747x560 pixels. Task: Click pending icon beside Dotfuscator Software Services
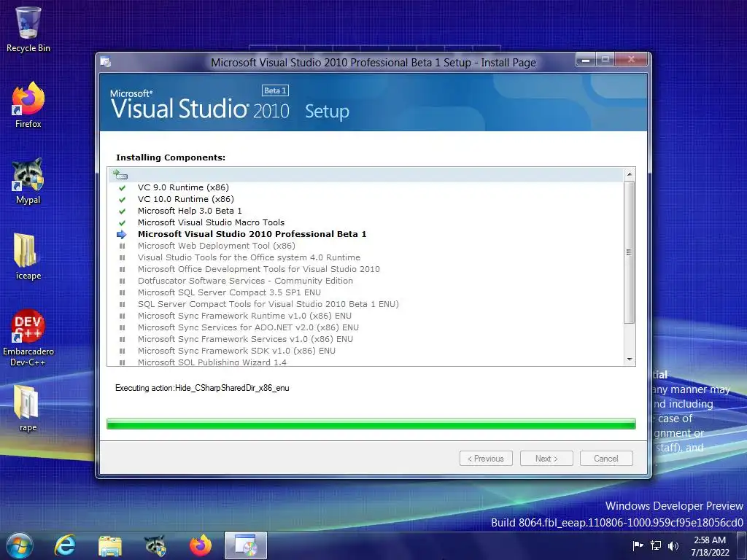122,281
